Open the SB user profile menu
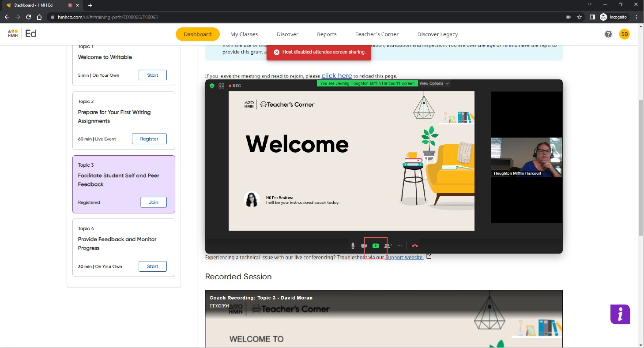The height and width of the screenshot is (348, 644). [x=624, y=34]
